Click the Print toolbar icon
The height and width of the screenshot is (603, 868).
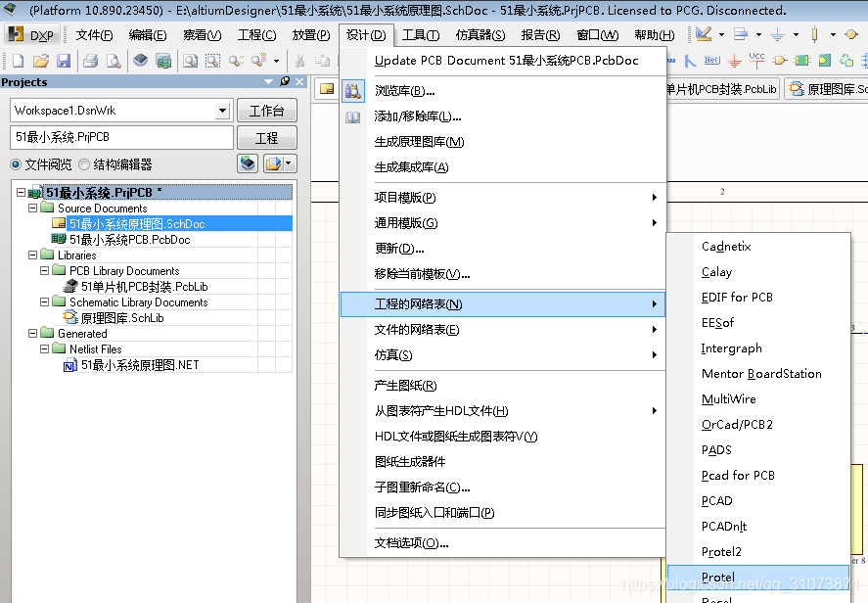click(90, 61)
